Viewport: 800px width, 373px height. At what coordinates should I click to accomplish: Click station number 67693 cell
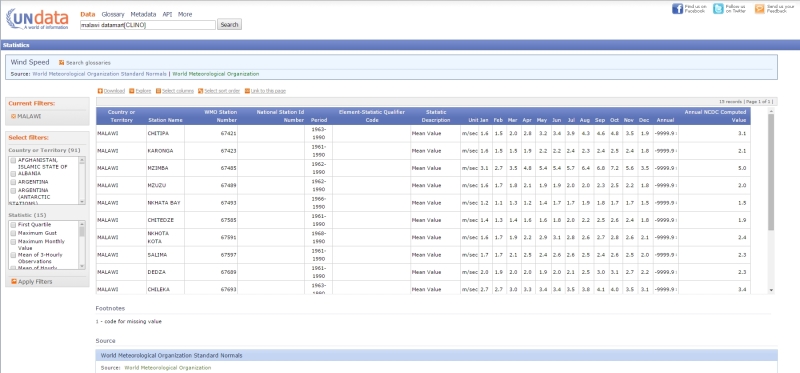(211, 289)
